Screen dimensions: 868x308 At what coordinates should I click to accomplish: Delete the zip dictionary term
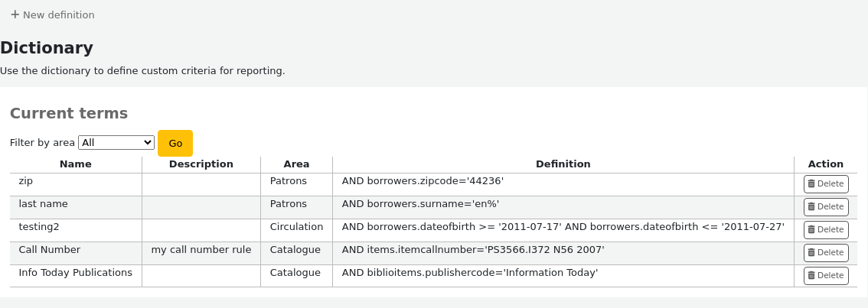tap(826, 184)
